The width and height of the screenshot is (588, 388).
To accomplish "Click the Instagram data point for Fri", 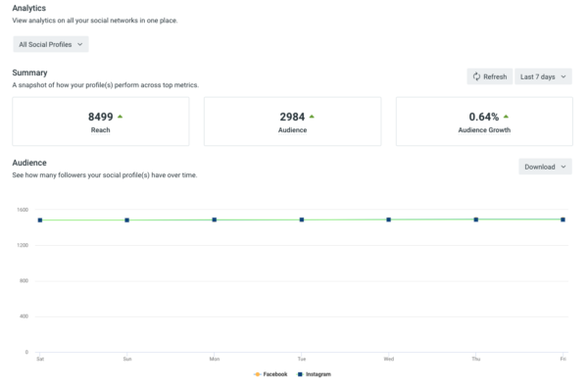I will point(563,219).
